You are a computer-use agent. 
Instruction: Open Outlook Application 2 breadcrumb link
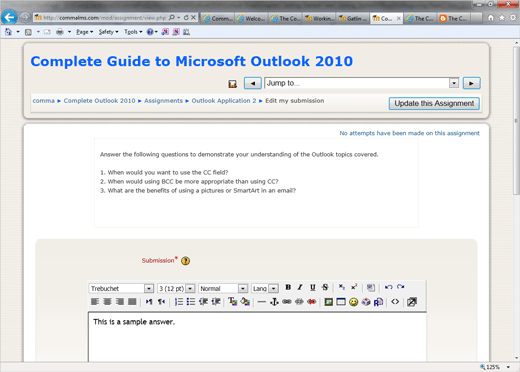tap(224, 101)
